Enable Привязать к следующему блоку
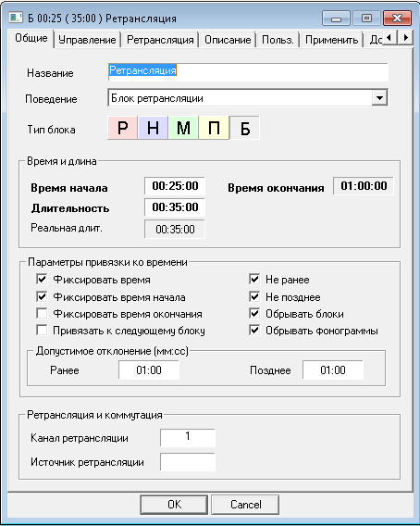 (x=42, y=331)
